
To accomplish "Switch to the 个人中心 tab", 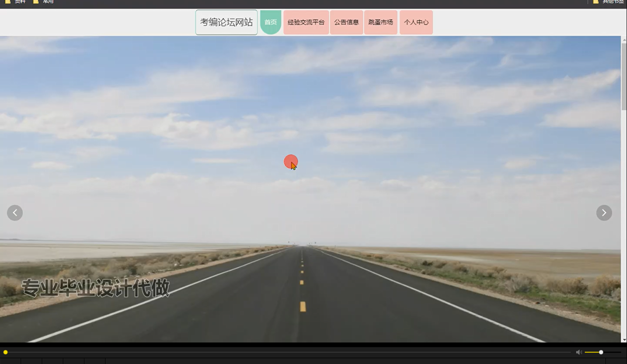I will coord(416,22).
